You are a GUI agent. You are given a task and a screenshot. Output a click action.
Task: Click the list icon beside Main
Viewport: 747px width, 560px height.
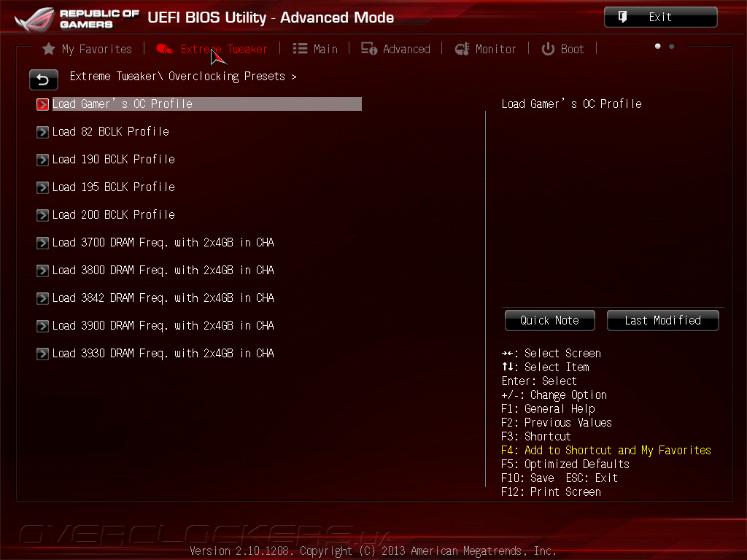pyautogui.click(x=300, y=49)
